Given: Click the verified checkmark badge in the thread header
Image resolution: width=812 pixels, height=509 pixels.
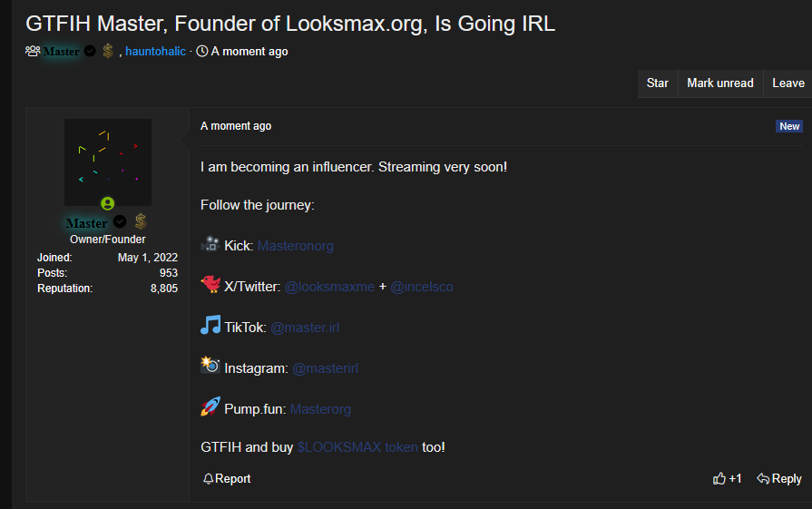Looking at the screenshot, I should (90, 51).
